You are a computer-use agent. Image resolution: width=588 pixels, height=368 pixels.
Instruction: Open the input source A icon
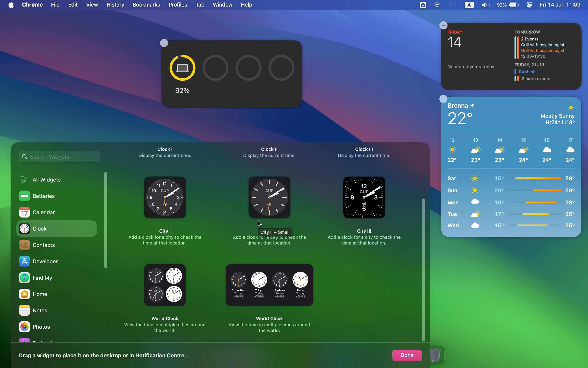[x=469, y=5]
